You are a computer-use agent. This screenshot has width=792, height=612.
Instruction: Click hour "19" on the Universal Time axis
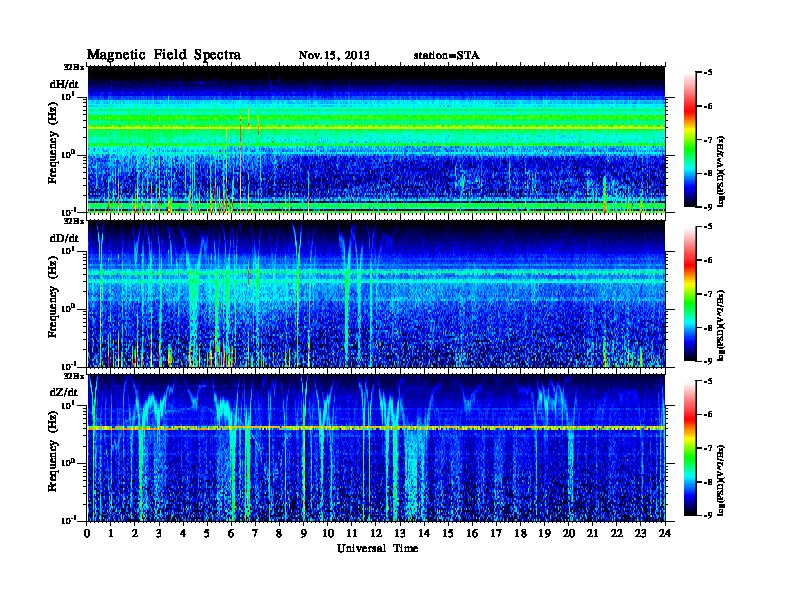pyautogui.click(x=544, y=533)
